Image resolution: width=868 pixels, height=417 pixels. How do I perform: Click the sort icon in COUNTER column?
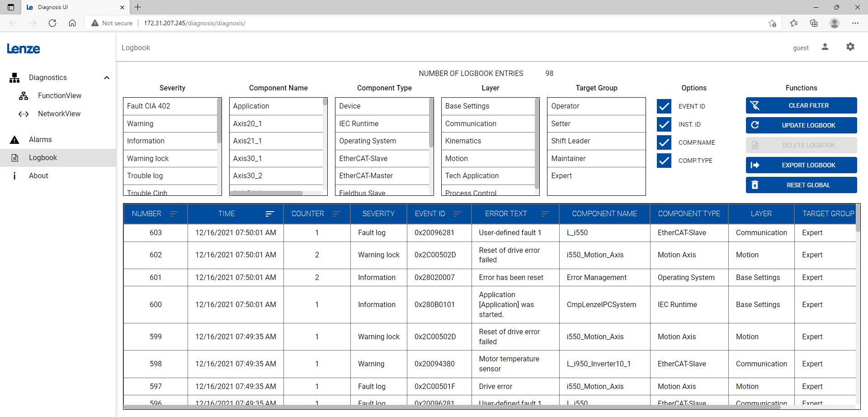click(336, 214)
